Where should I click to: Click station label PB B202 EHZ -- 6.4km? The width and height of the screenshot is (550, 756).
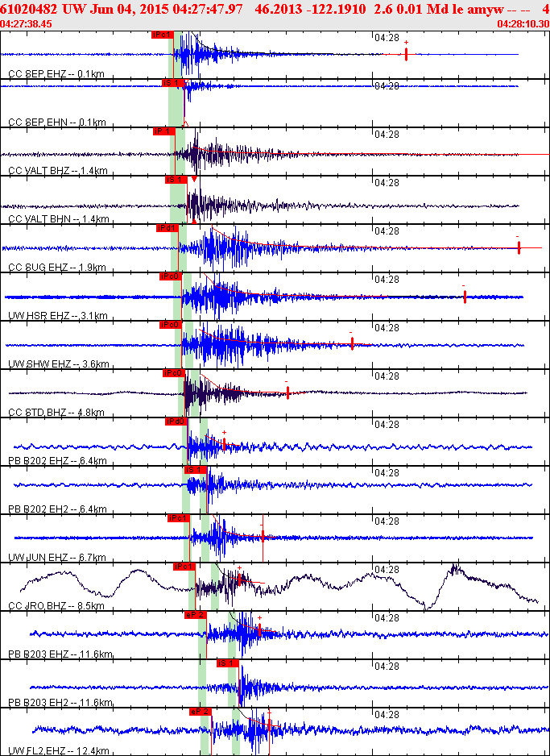(57, 460)
